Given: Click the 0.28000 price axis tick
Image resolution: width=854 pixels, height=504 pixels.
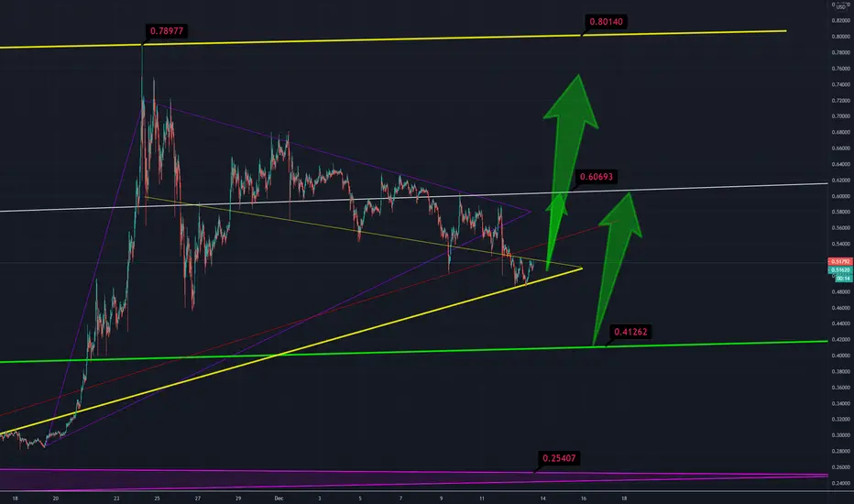Looking at the screenshot, I should [841, 451].
